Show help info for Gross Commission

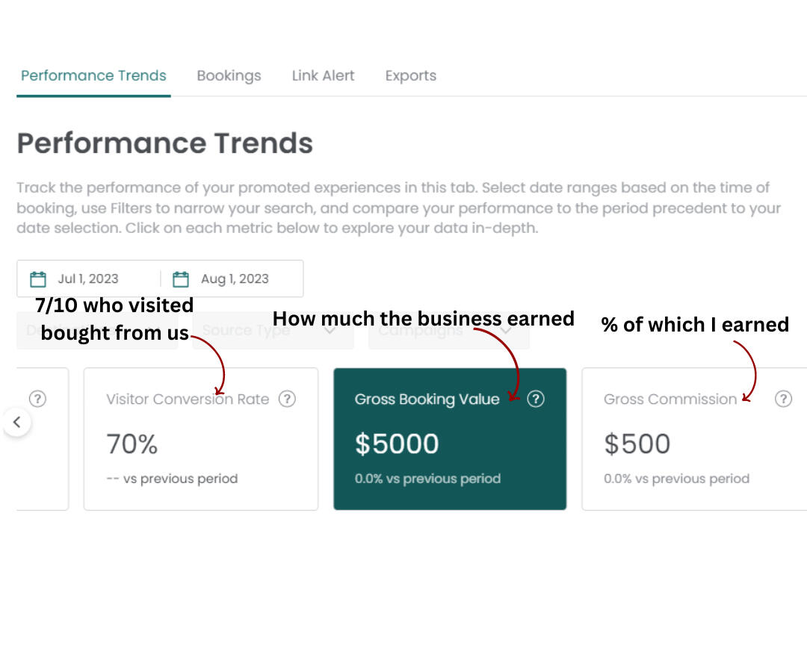(x=783, y=399)
